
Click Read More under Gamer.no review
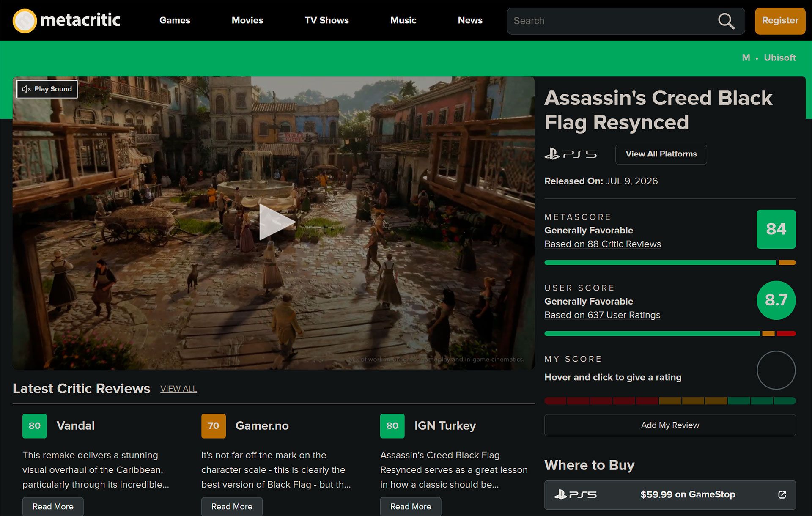pos(232,506)
